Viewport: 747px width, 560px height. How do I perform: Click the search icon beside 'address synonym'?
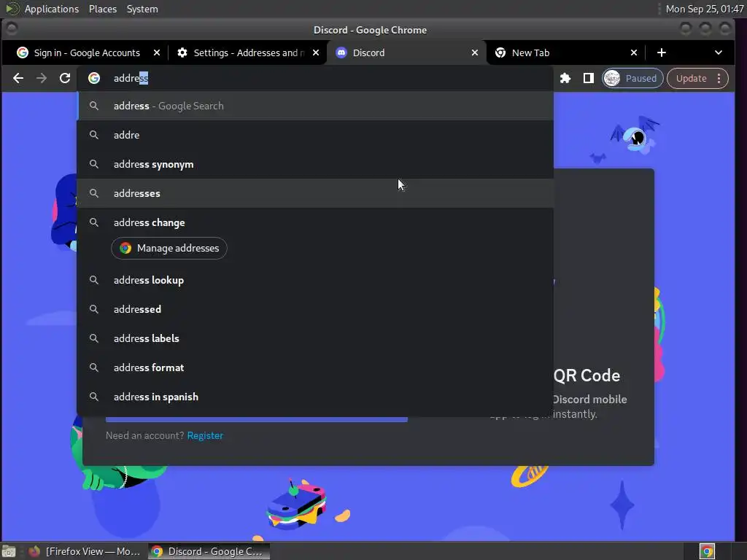pos(94,164)
